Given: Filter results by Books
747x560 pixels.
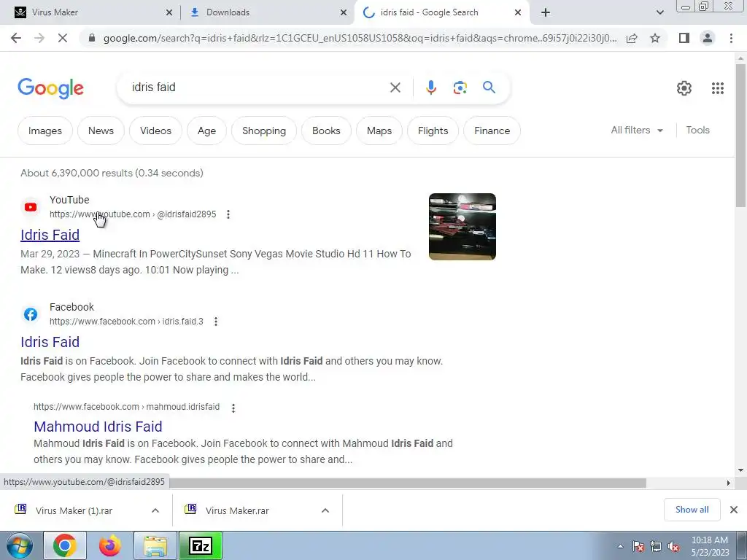Looking at the screenshot, I should tap(326, 131).
